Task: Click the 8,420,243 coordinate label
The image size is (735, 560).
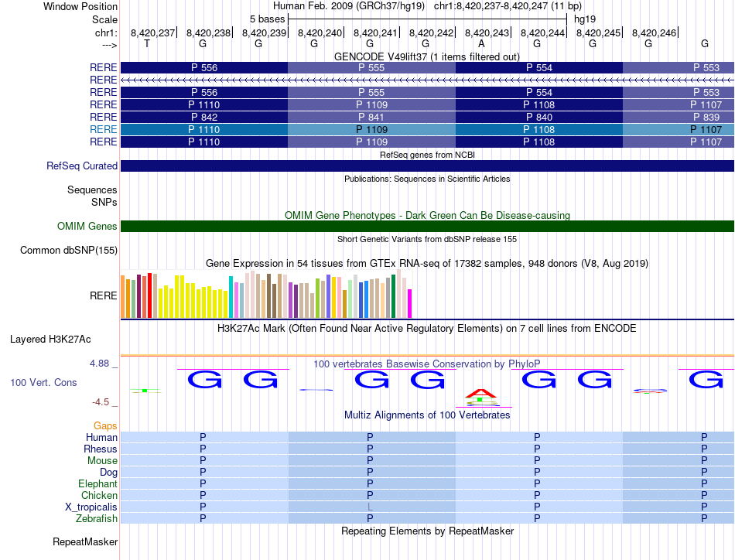Action: 487,32
